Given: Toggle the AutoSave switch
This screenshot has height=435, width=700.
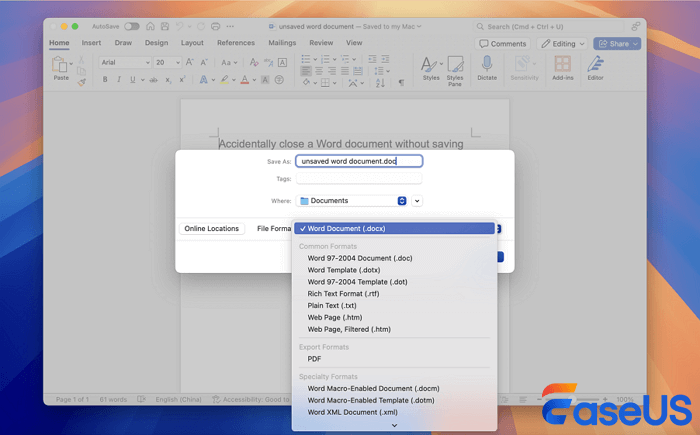Looking at the screenshot, I should tap(132, 26).
